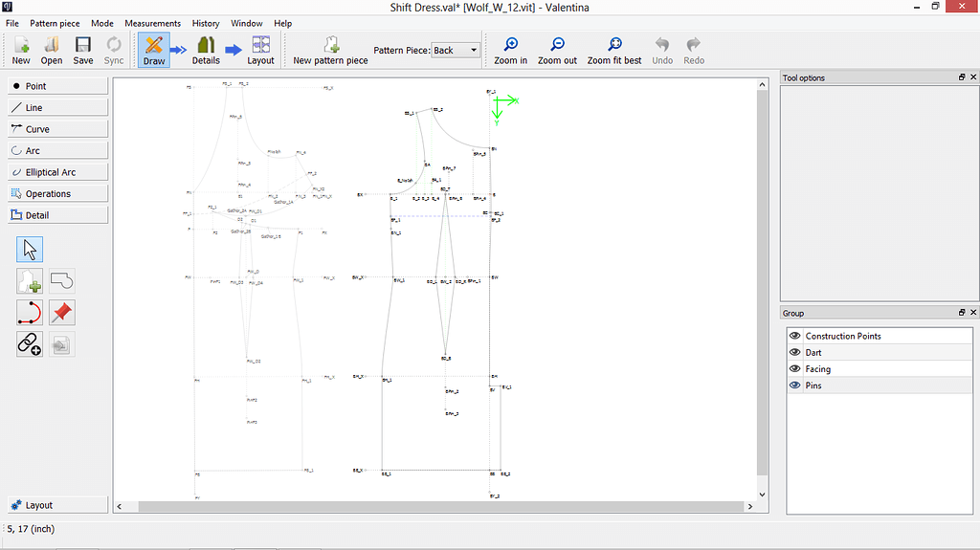Viewport: 980px width, 550px height.
Task: Open the History menu
Action: click(206, 23)
